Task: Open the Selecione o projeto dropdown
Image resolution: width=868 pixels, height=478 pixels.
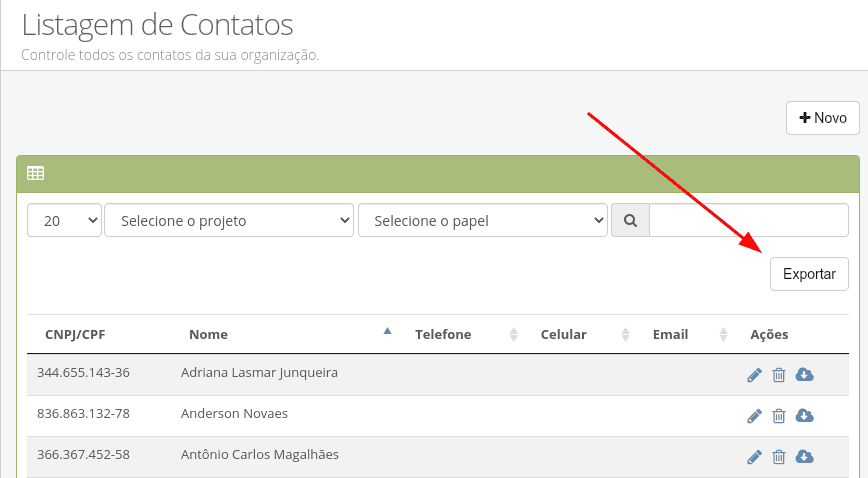Action: tap(229, 220)
